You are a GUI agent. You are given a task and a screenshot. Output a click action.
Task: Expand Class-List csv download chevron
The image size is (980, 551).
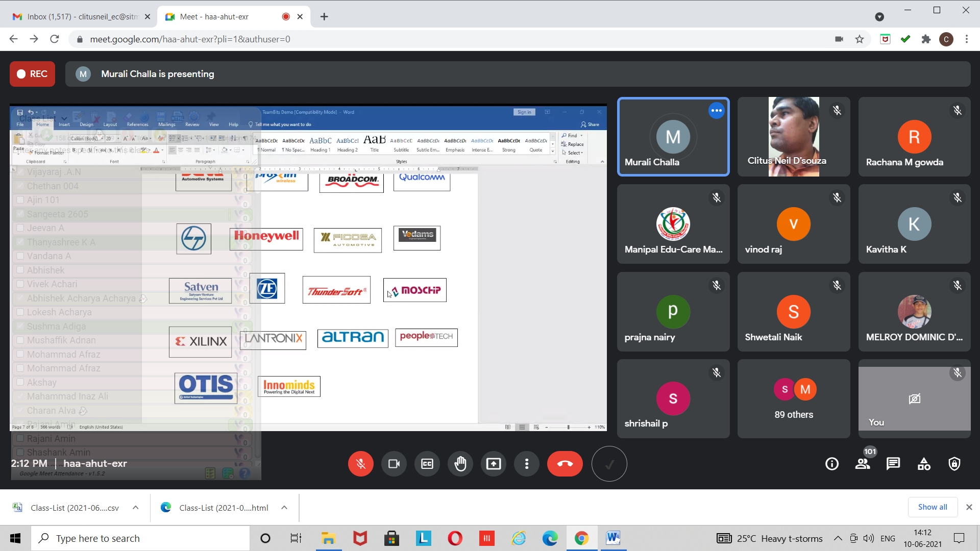[135, 508]
